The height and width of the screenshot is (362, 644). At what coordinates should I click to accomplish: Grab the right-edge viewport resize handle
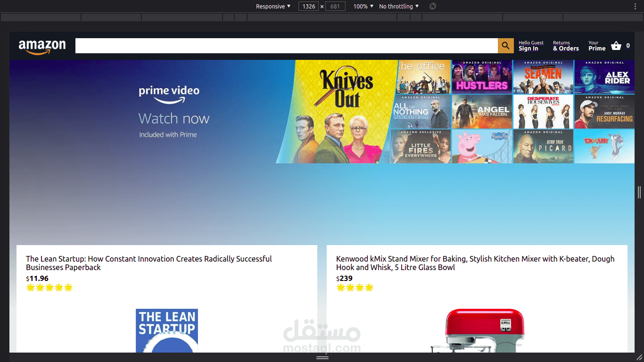(x=639, y=192)
